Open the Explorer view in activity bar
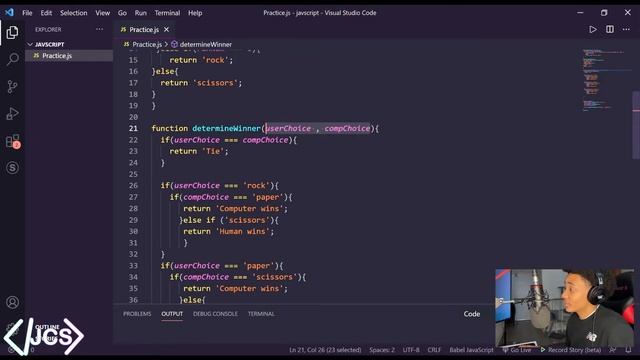The width and height of the screenshot is (640, 360). click(12, 33)
